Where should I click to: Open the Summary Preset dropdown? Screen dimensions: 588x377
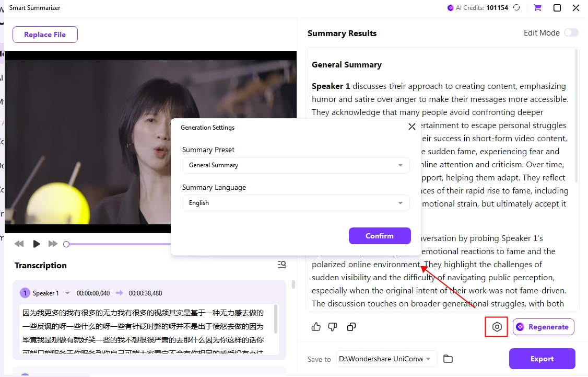click(x=296, y=165)
